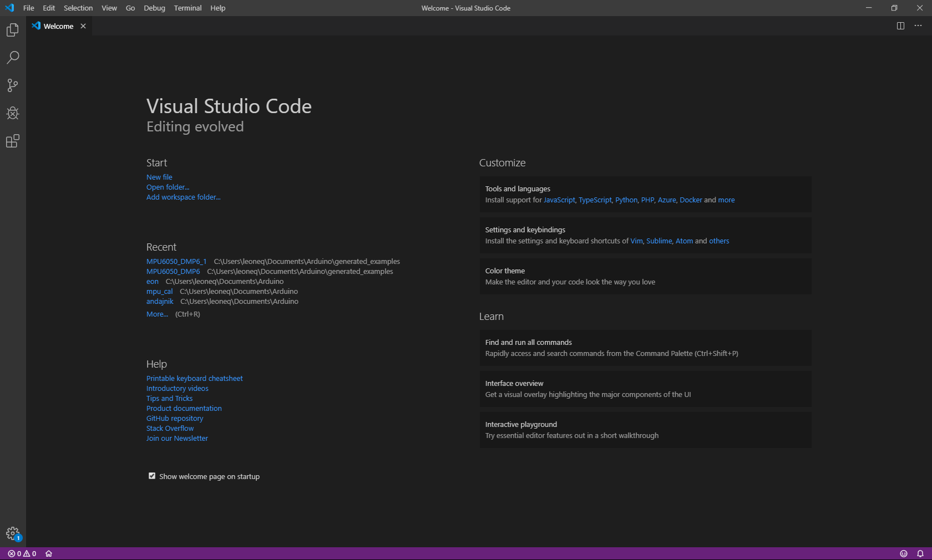Image resolution: width=932 pixels, height=560 pixels.
Task: Open the Source Control view icon
Action: pyautogui.click(x=13, y=85)
